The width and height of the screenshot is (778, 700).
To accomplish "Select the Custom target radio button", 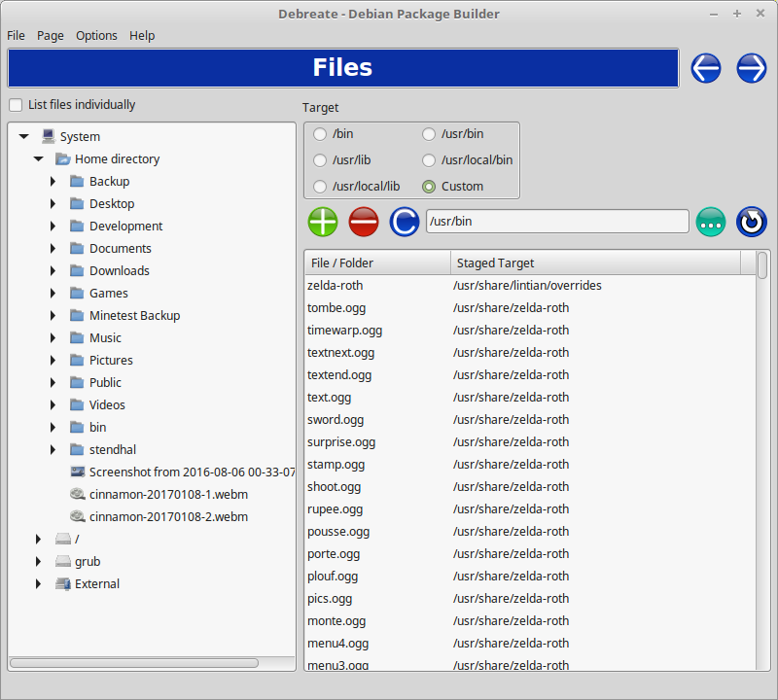I will 429,186.
